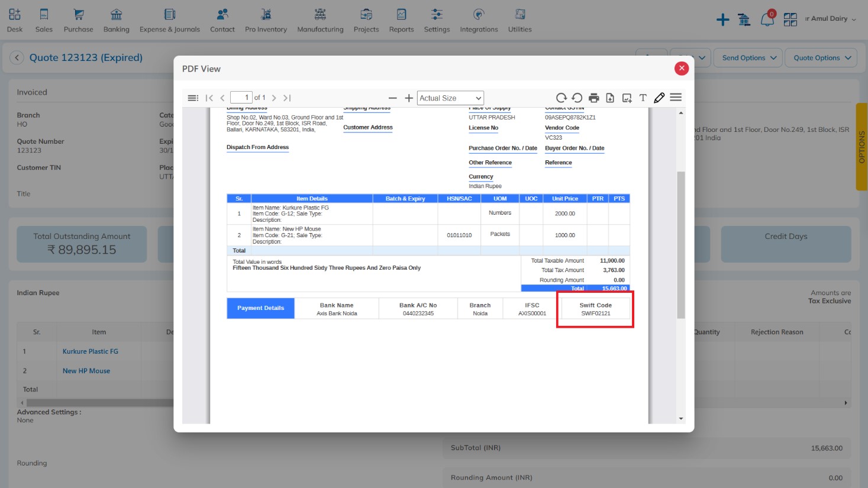Open the Projects module
The height and width of the screenshot is (488, 868).
[366, 20]
